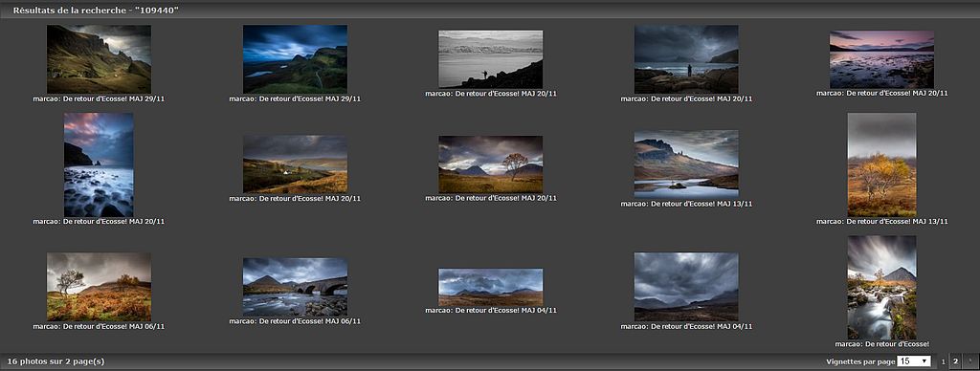Image resolution: width=980 pixels, height=371 pixels.
Task: Select page 1 in the pagination
Action: (943, 361)
